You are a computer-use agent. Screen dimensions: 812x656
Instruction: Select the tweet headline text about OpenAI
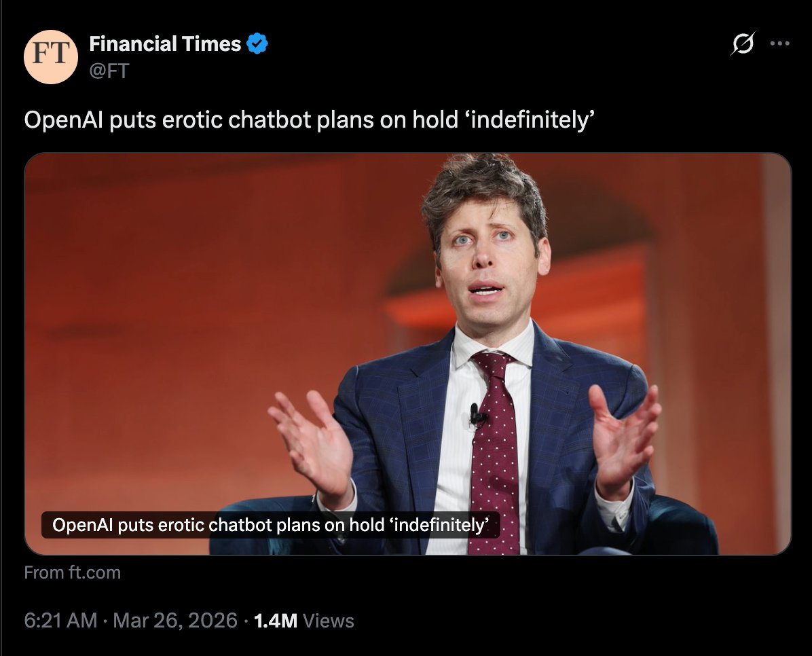click(309, 120)
